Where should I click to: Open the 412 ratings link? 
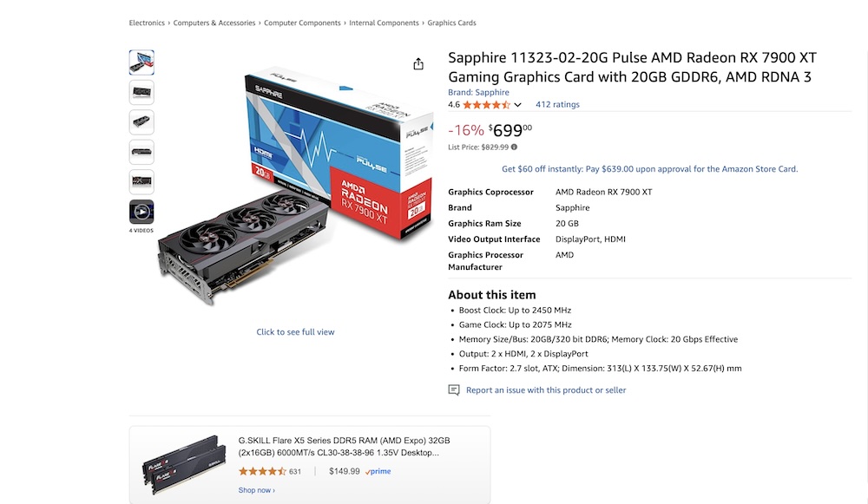pyautogui.click(x=557, y=105)
